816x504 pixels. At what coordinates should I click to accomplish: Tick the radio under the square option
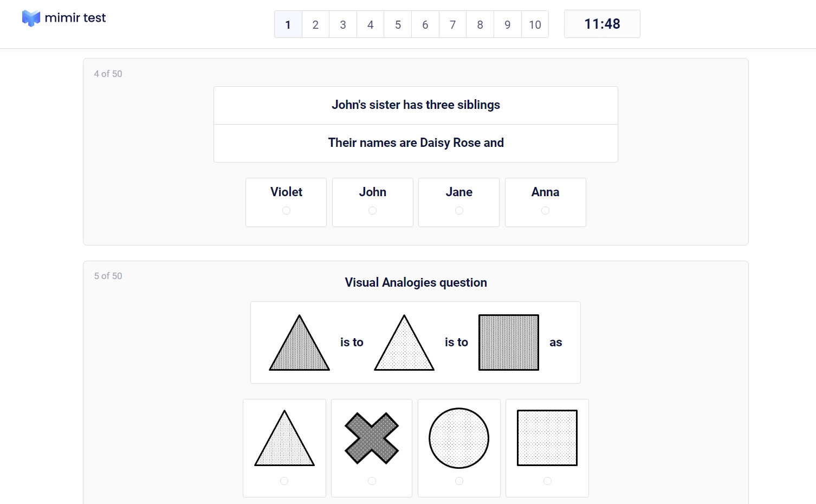[x=547, y=481]
